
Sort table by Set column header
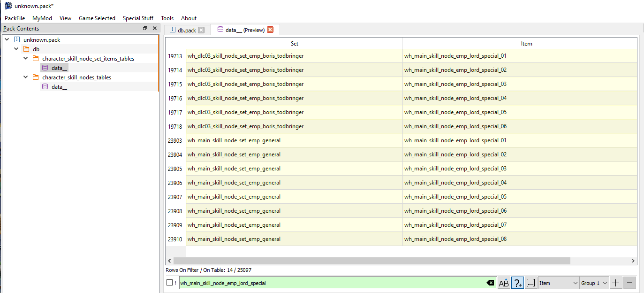click(294, 44)
